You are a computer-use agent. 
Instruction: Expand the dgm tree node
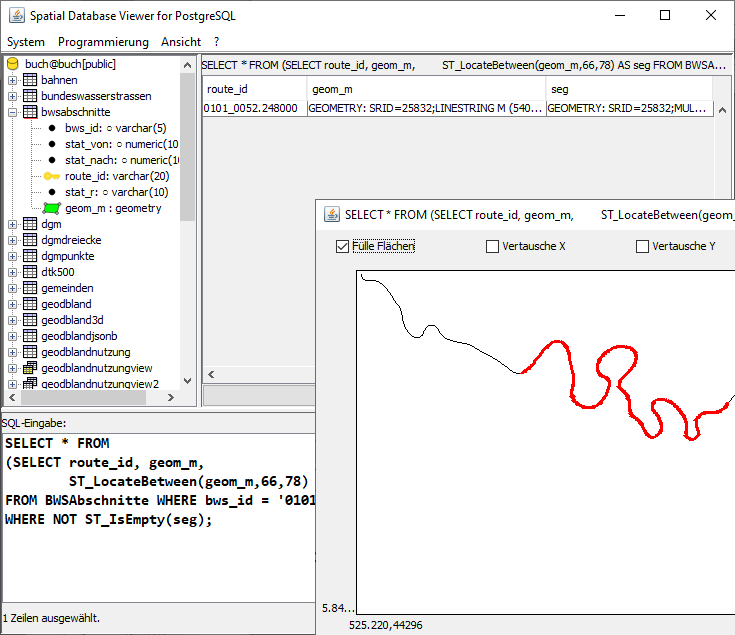pyautogui.click(x=13, y=224)
